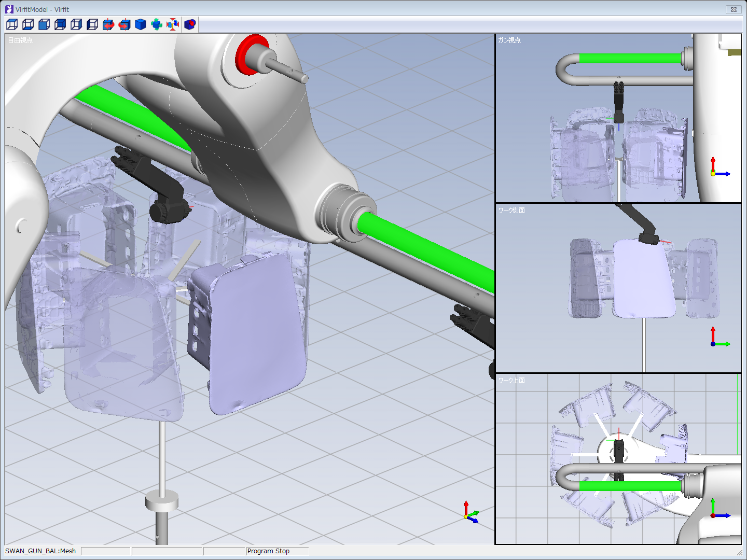Viewport: 747px width, 560px height.
Task: Click axis triad in main free view
Action: click(471, 512)
